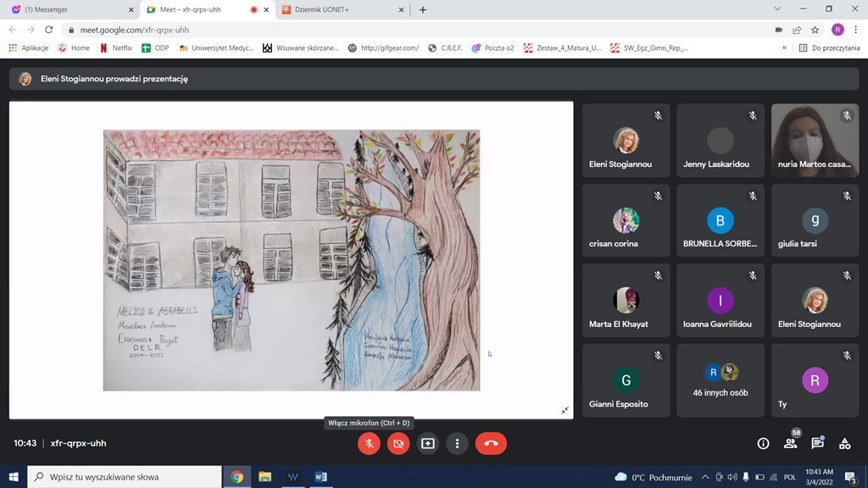Bookmark this page with star icon
This screenshot has width=868, height=488.
tap(815, 30)
